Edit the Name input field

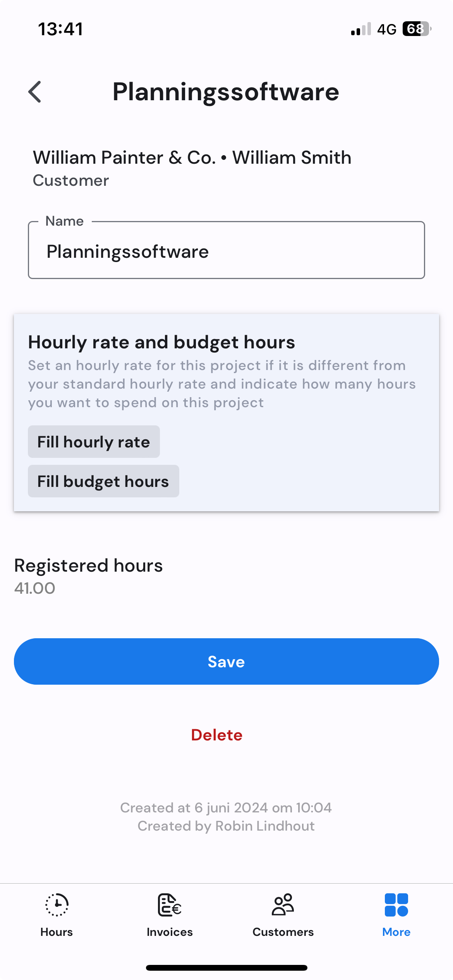pos(226,250)
